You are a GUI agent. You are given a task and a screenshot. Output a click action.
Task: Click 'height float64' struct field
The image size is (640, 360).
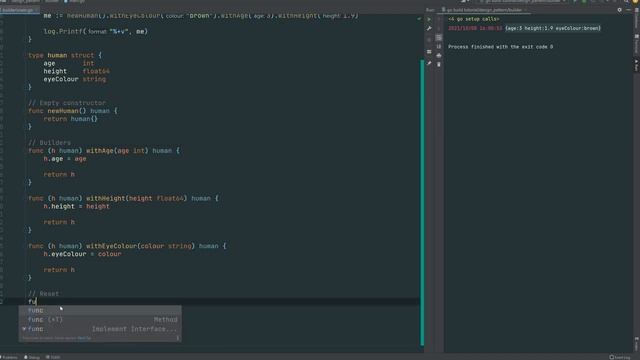[76, 71]
